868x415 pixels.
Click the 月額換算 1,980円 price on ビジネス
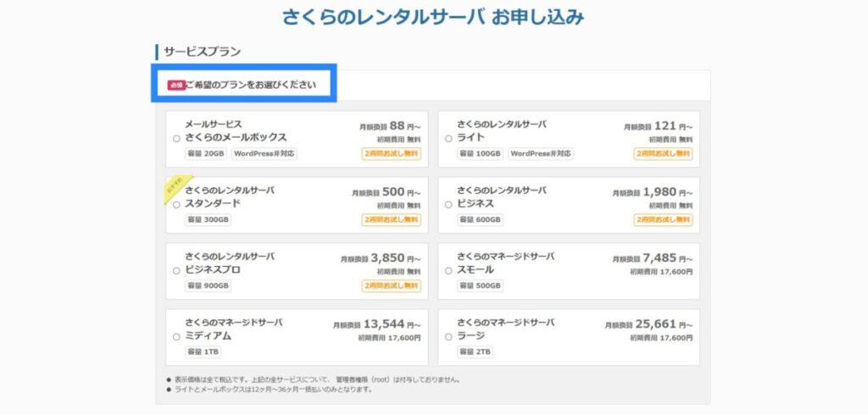[654, 193]
